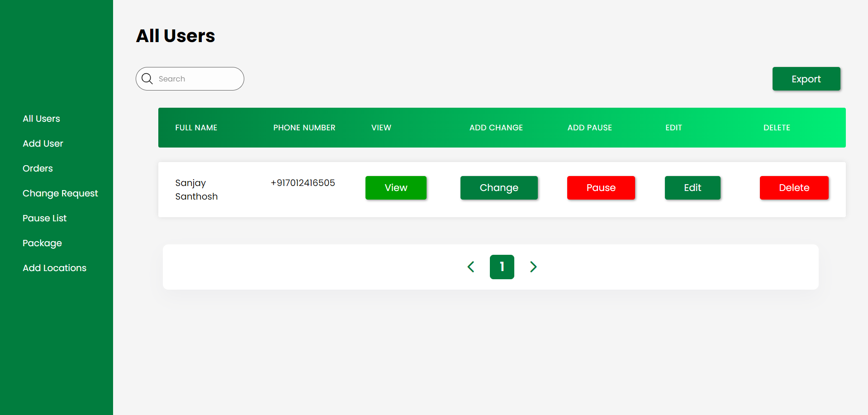Screen dimensions: 868x415
Task: Go to previous page arrow
Action: pos(471,267)
